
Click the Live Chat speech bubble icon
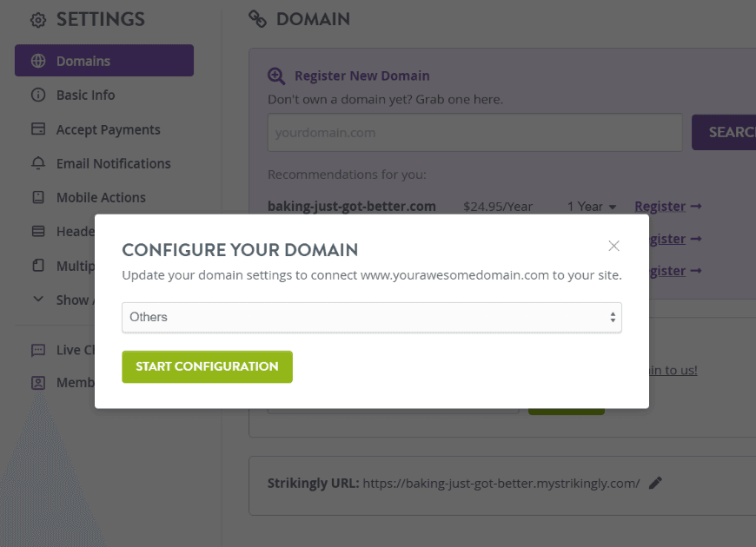coord(38,349)
